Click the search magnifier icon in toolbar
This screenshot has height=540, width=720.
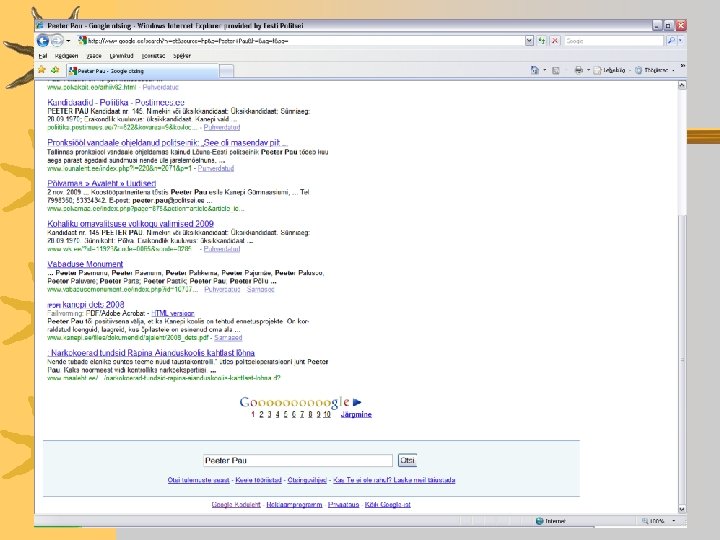point(671,41)
